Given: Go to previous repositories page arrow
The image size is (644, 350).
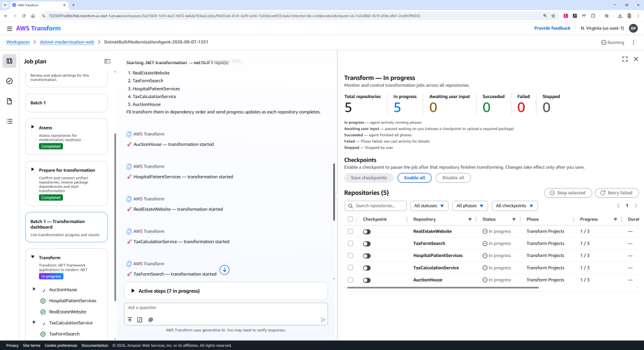Looking at the screenshot, I should 618,205.
